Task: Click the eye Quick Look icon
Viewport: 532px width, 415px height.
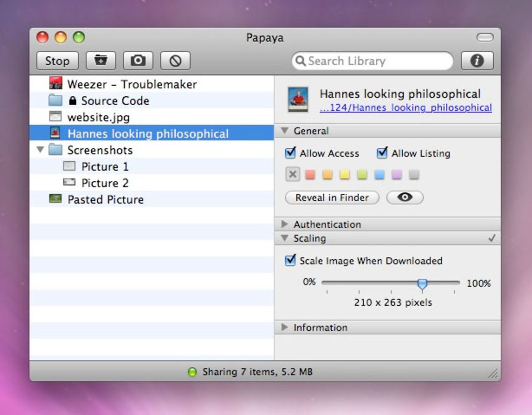Action: click(x=405, y=197)
